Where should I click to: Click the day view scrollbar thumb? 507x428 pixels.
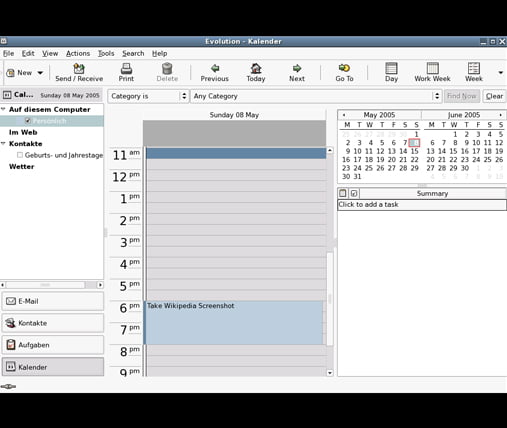pos(330,299)
